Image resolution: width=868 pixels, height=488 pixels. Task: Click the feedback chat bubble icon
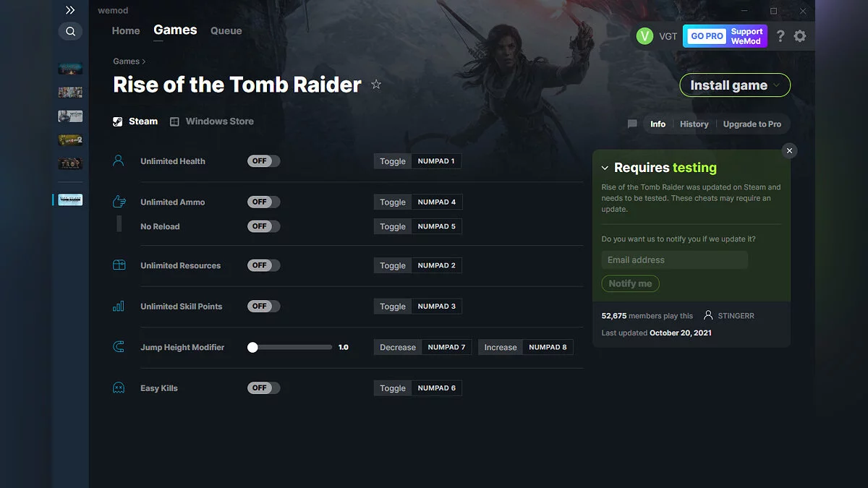[631, 124]
